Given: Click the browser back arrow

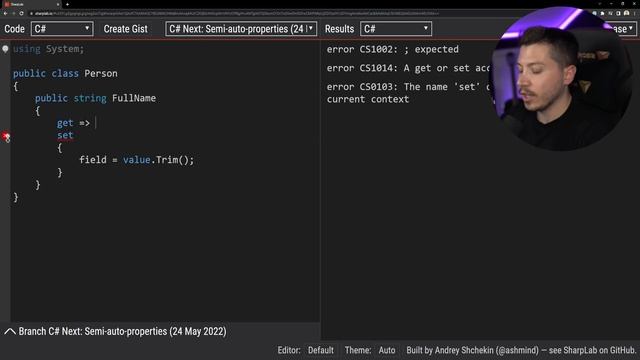Looking at the screenshot, I should (x=5, y=13).
